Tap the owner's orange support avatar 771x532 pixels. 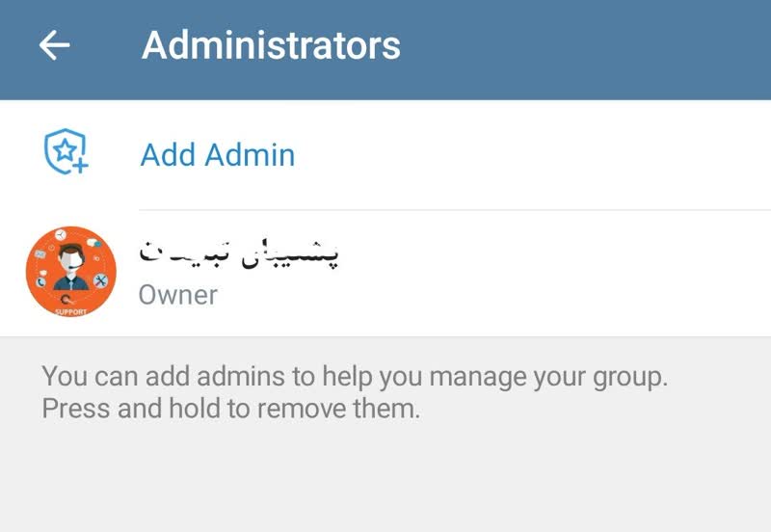point(70,271)
